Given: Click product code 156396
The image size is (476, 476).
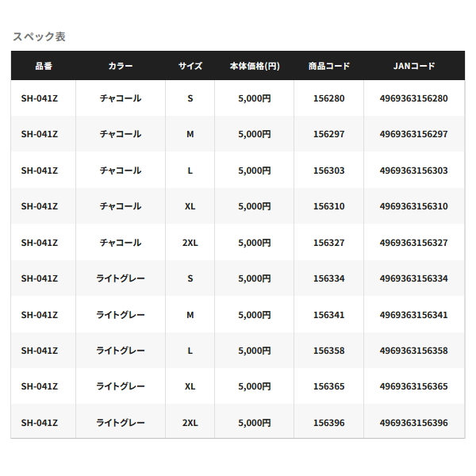Looking at the screenshot, I should click(328, 423).
